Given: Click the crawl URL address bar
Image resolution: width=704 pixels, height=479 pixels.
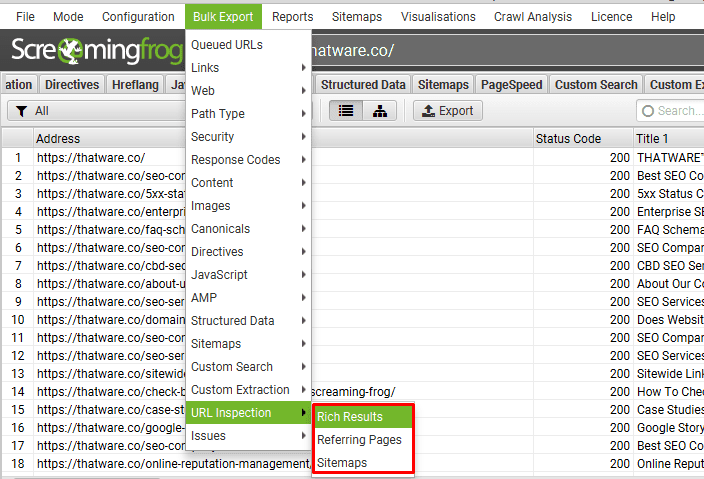Looking at the screenshot, I should coord(507,50).
